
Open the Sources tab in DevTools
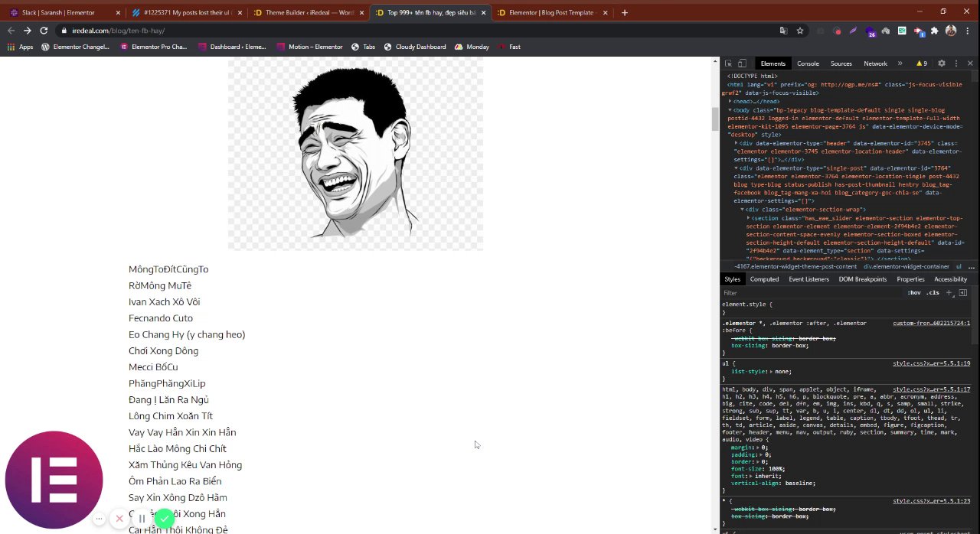click(x=841, y=63)
